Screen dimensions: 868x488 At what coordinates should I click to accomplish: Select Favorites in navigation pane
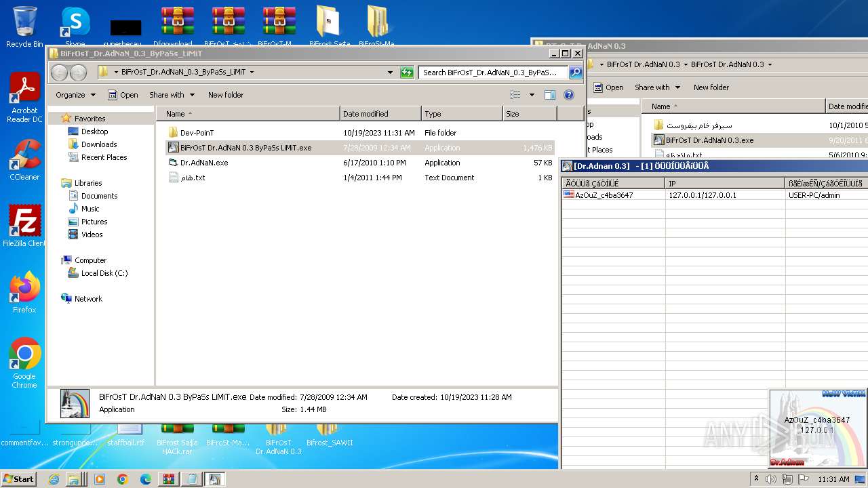tap(90, 119)
